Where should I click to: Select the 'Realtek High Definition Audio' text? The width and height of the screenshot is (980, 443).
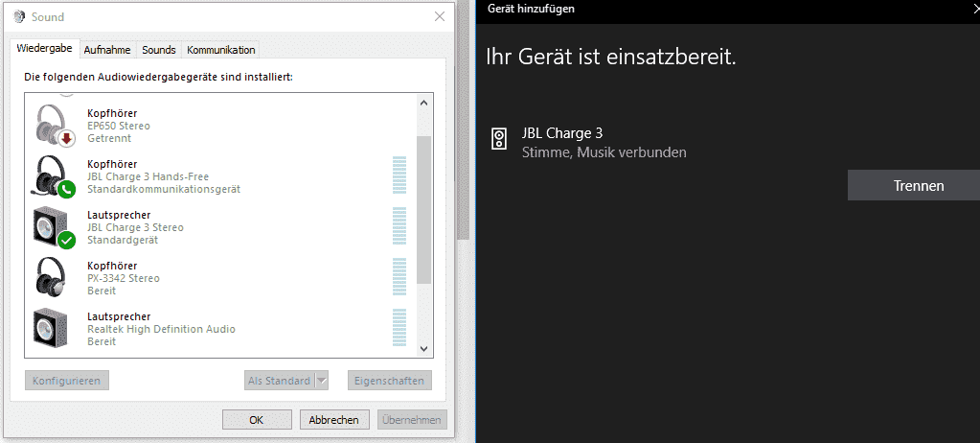(x=161, y=329)
